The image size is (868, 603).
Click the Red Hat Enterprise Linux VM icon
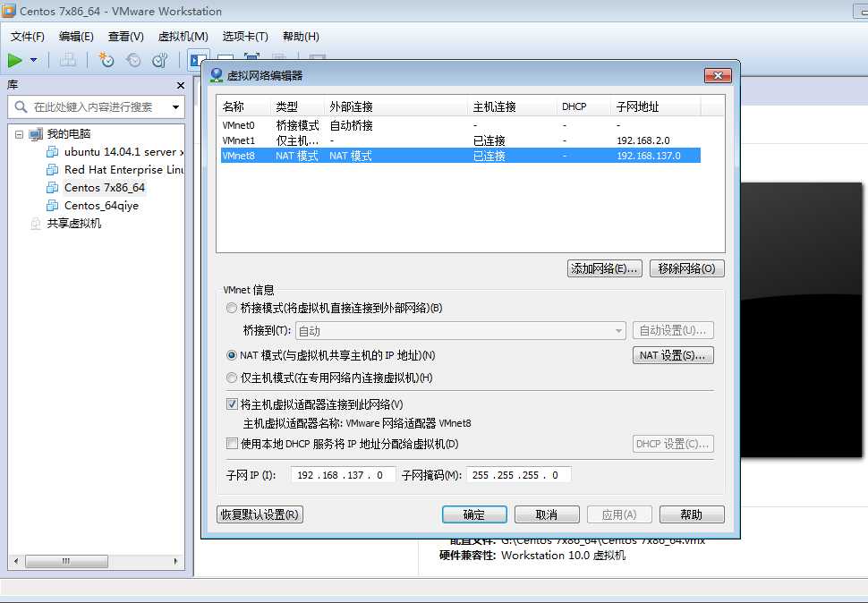tap(53, 169)
